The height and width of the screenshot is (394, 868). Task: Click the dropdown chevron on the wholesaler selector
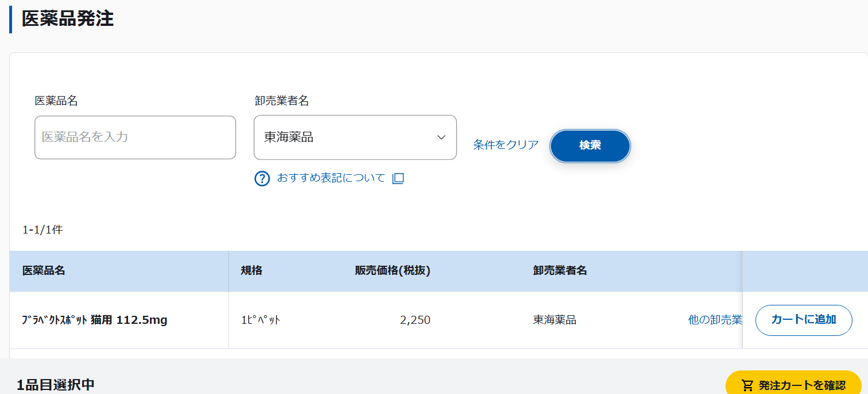point(441,137)
